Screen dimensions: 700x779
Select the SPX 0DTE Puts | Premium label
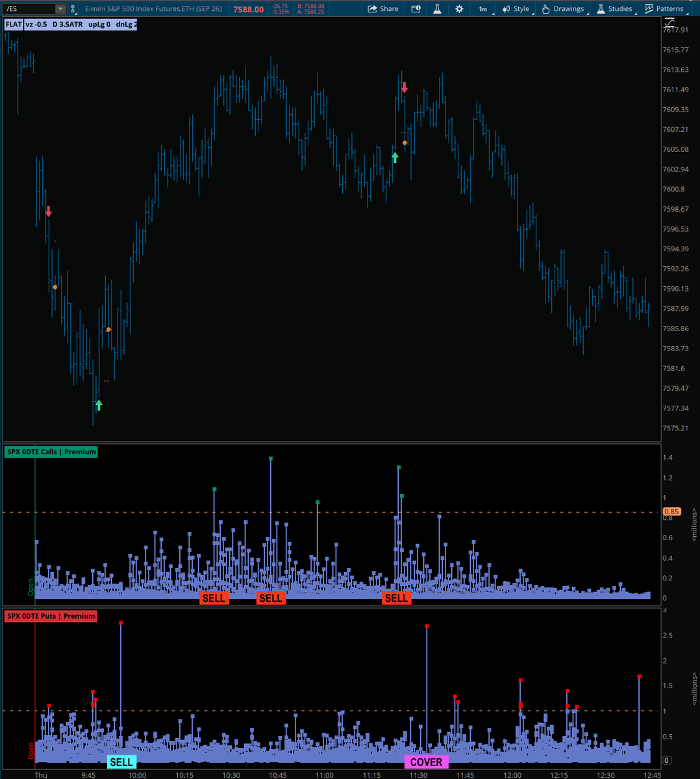coord(51,616)
